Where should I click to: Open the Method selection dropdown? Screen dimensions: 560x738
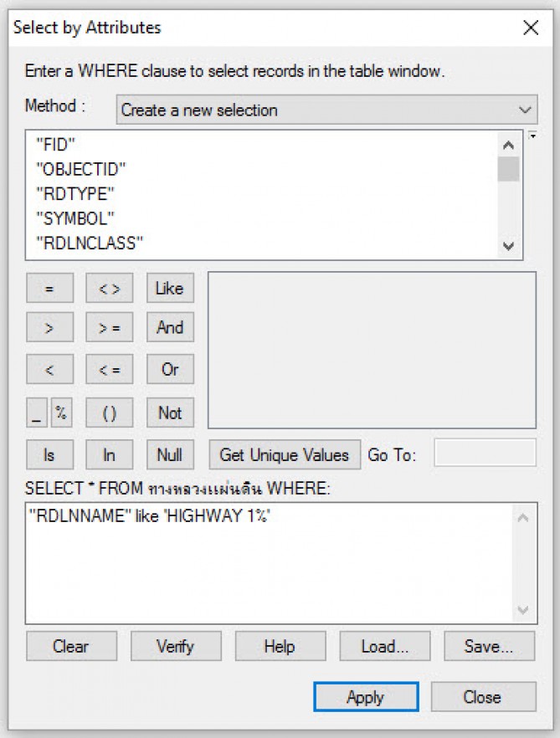pos(326,110)
